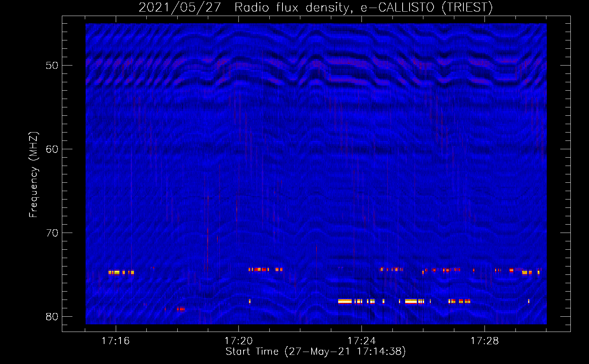589x364 pixels.
Task: Click the 17:20 time tick label
Action: (238, 341)
